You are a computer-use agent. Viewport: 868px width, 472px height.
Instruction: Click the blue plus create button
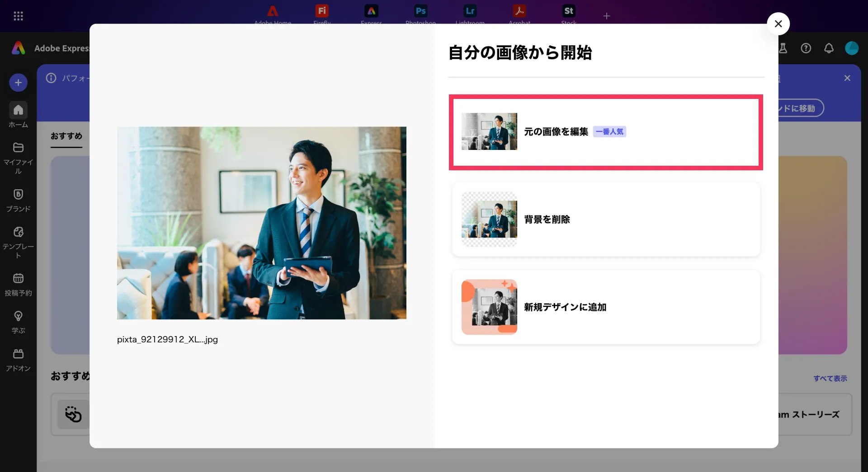point(18,83)
